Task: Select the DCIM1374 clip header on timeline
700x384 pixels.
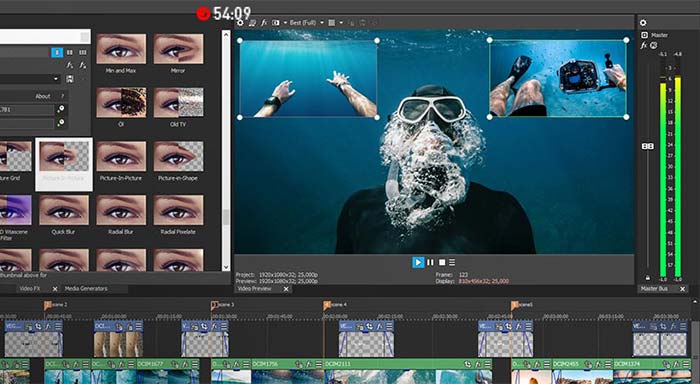Action: click(x=652, y=364)
